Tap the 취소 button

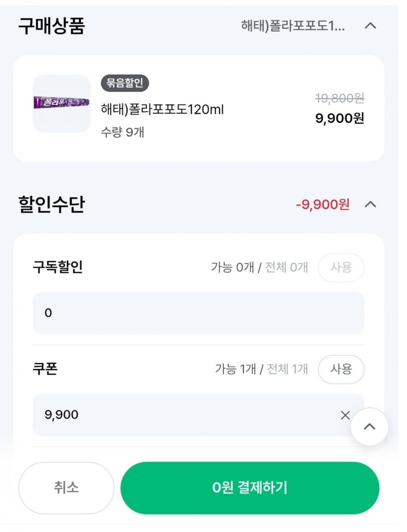pyautogui.click(x=66, y=488)
